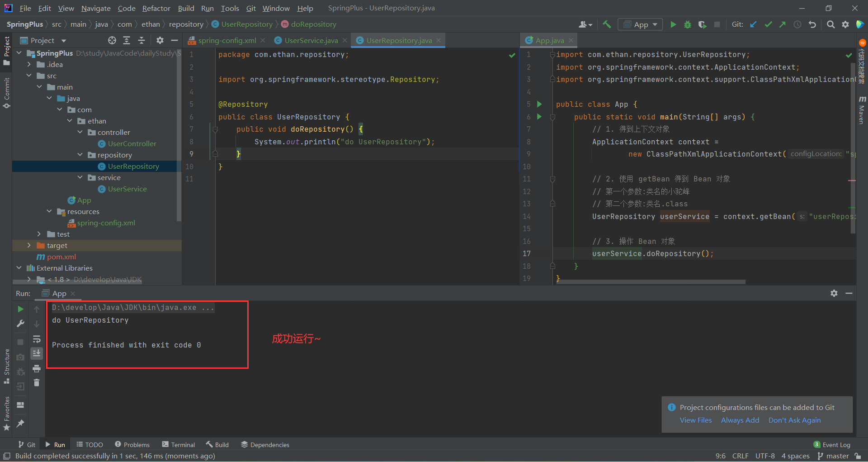This screenshot has width=868, height=462.
Task: Open Run panel settings gear
Action: click(834, 293)
